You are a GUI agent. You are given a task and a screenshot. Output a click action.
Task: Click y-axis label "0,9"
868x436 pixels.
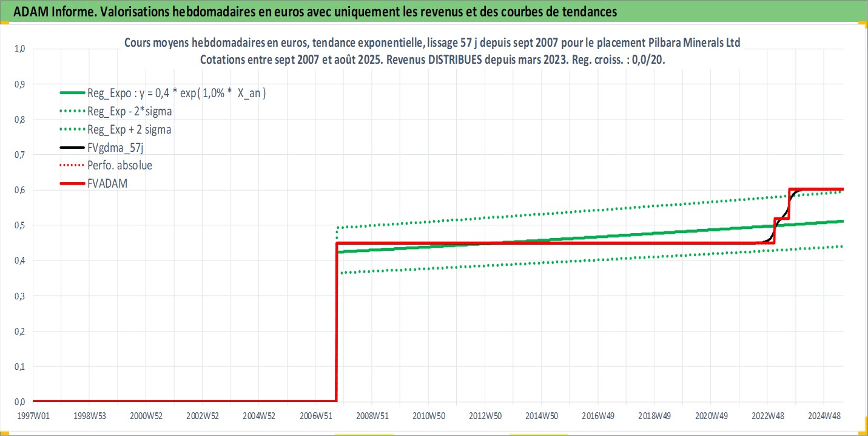(x=20, y=84)
